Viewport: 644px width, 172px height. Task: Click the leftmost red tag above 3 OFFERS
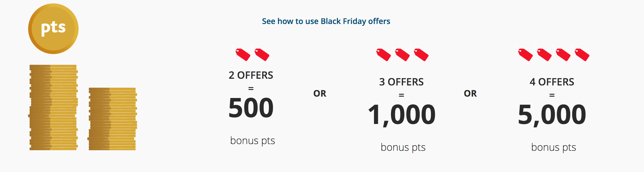point(382,53)
